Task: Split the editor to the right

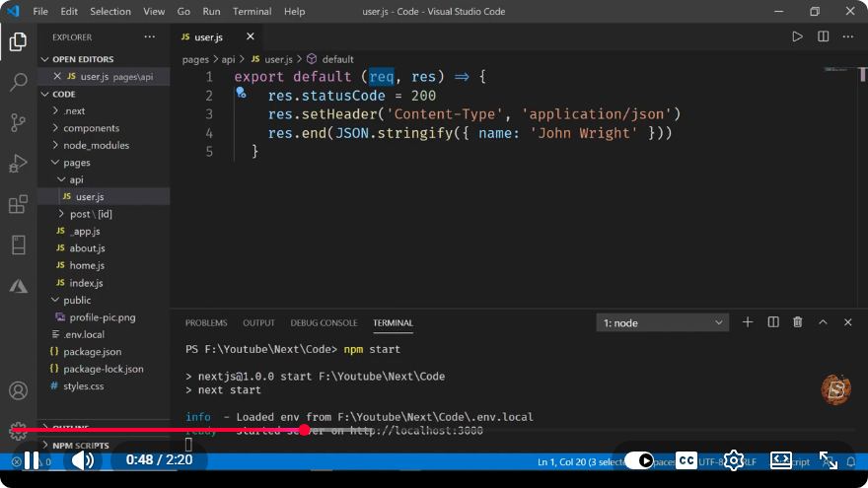Action: point(824,37)
